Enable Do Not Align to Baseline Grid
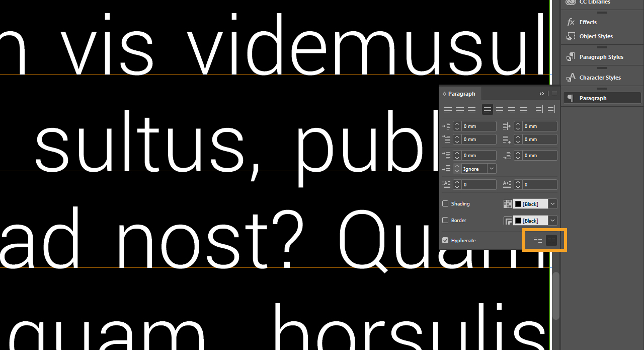644x350 pixels. (538, 240)
